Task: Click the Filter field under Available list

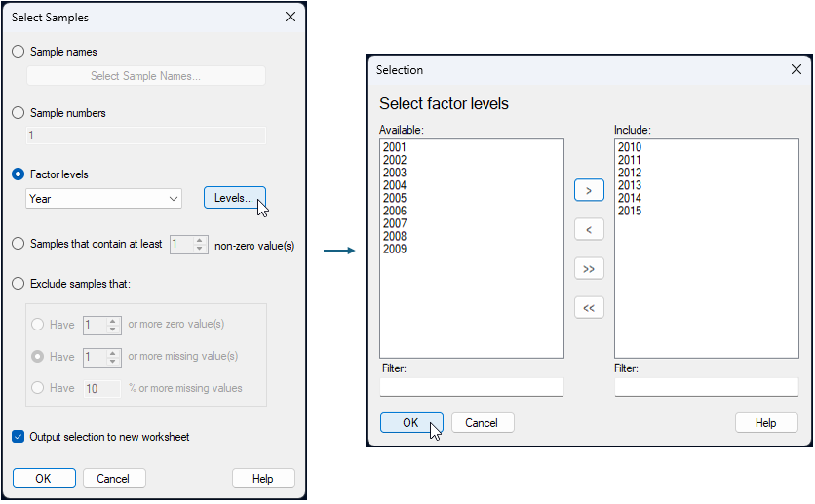Action: (x=472, y=388)
